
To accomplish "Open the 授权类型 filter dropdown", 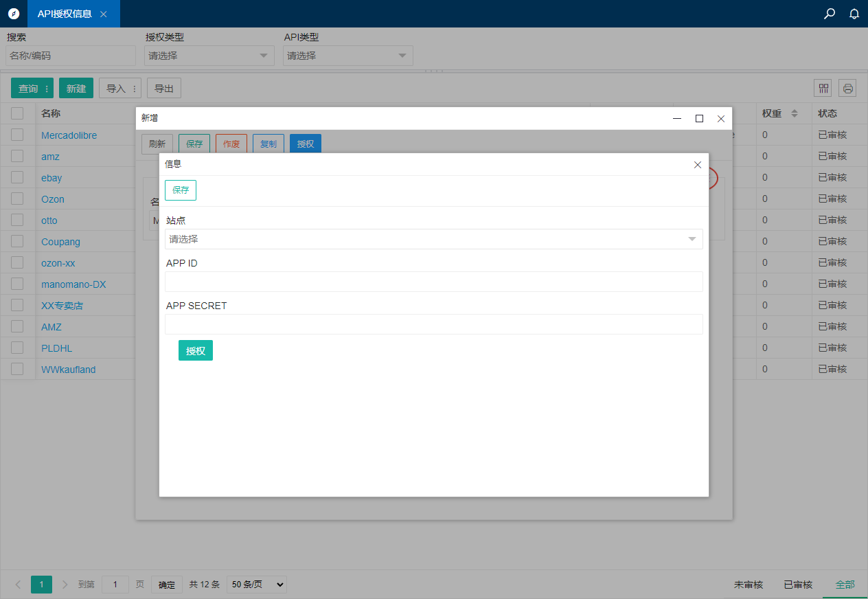I will coord(209,56).
